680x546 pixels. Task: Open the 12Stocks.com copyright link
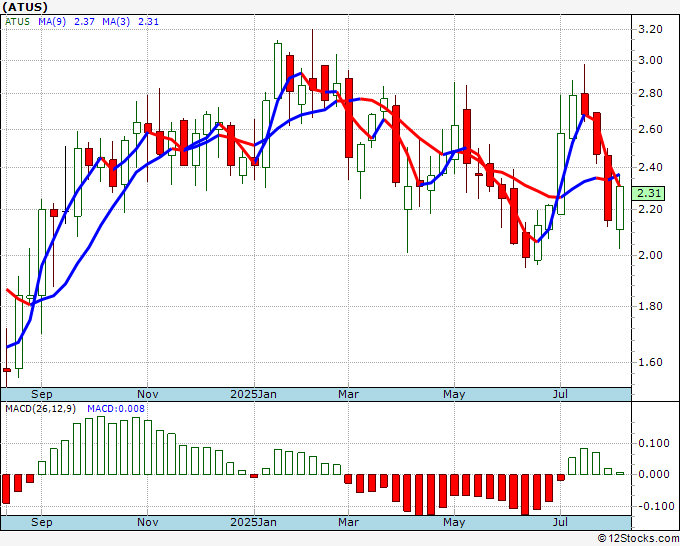pyautogui.click(x=638, y=539)
